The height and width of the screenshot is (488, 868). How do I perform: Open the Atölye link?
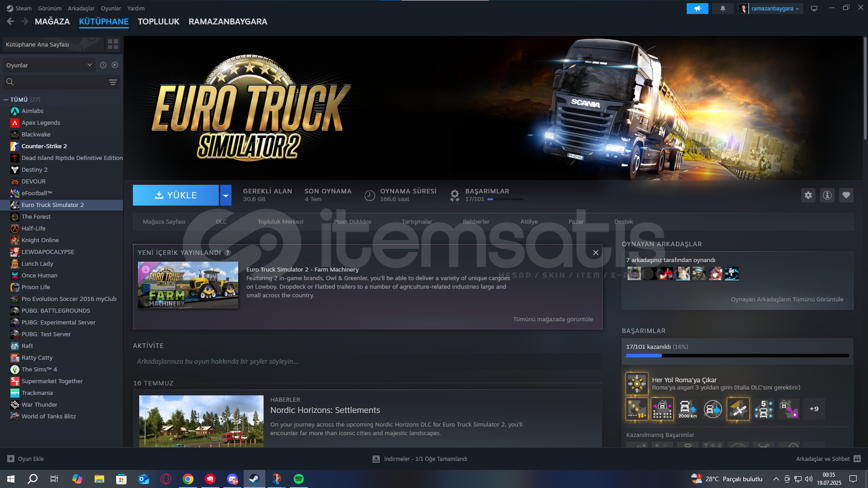(529, 221)
